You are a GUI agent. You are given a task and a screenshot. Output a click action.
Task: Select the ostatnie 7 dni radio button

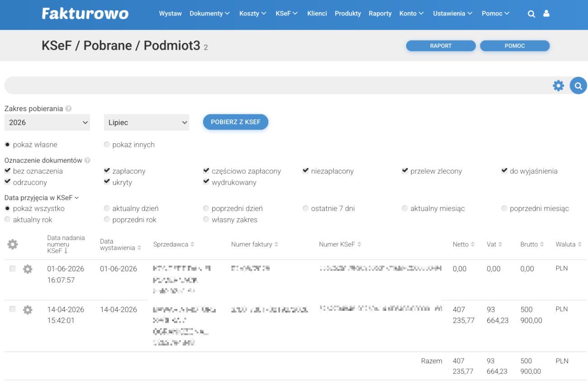point(306,208)
